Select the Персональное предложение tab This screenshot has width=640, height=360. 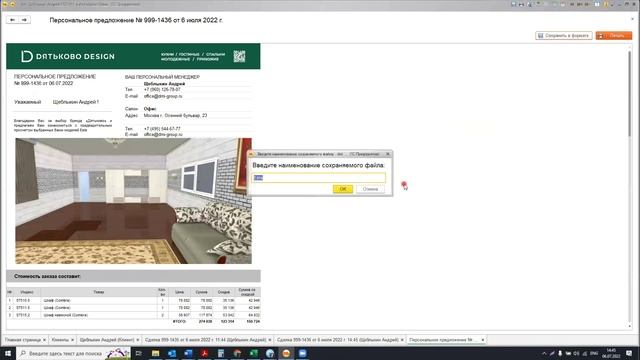tap(443, 340)
